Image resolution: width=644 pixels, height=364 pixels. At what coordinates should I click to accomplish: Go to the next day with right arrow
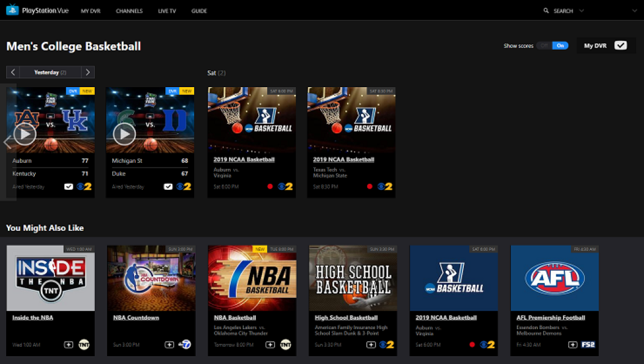(x=88, y=72)
